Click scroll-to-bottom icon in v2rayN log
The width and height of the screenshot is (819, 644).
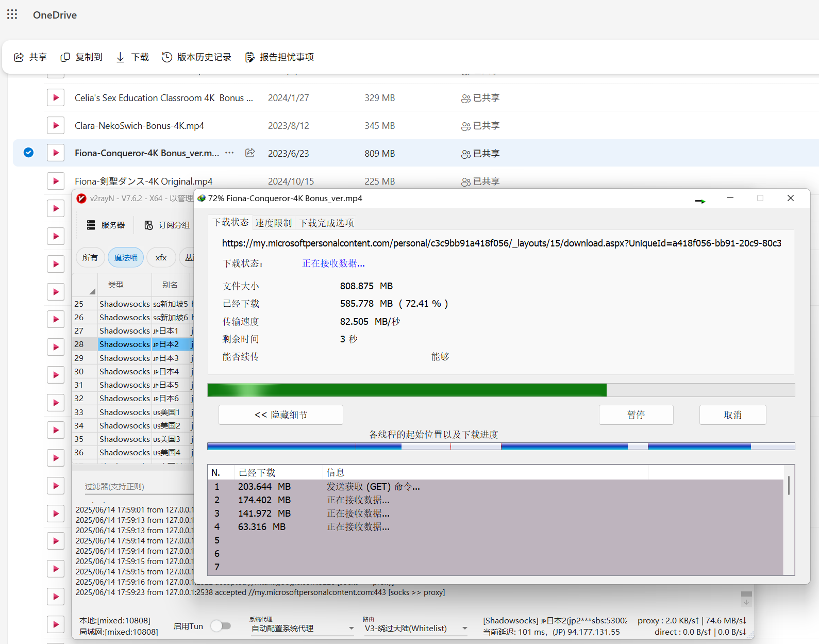746,602
